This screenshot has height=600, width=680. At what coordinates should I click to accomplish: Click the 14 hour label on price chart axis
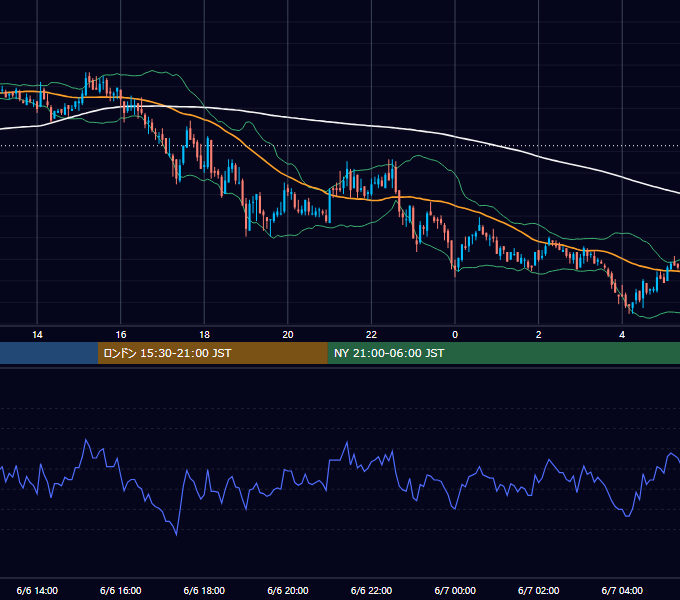click(37, 335)
